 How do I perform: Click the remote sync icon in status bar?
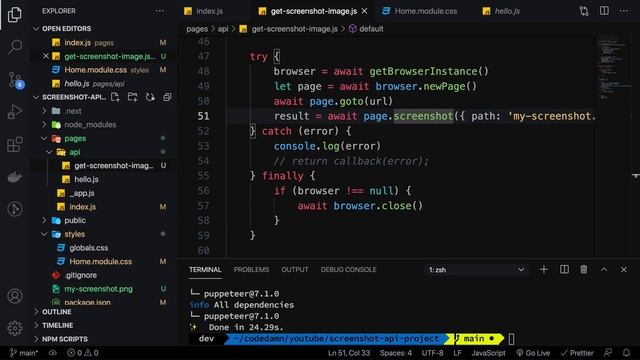click(53, 353)
